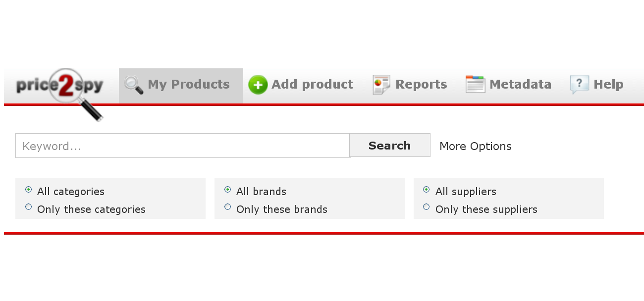
Task: Click the magnifier icon beside My Products
Action: click(133, 85)
